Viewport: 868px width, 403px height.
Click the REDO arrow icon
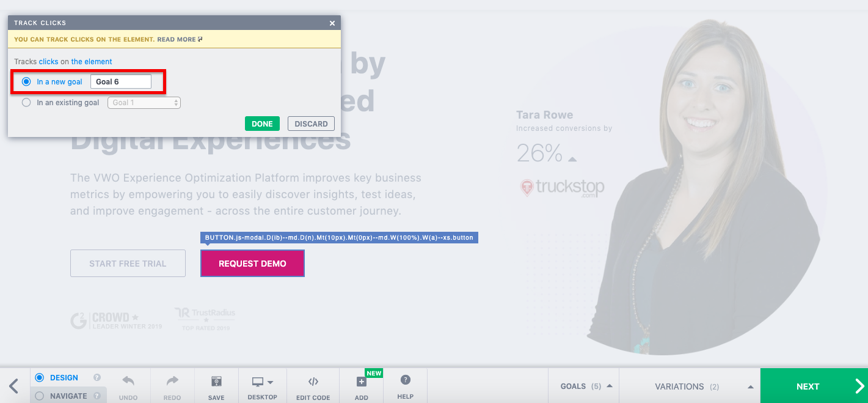tap(172, 381)
